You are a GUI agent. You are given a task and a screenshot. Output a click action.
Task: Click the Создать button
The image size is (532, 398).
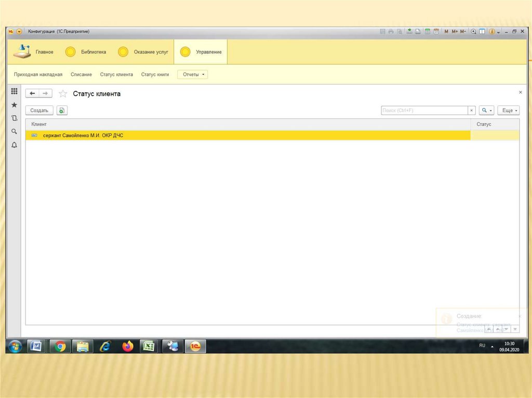(x=39, y=111)
